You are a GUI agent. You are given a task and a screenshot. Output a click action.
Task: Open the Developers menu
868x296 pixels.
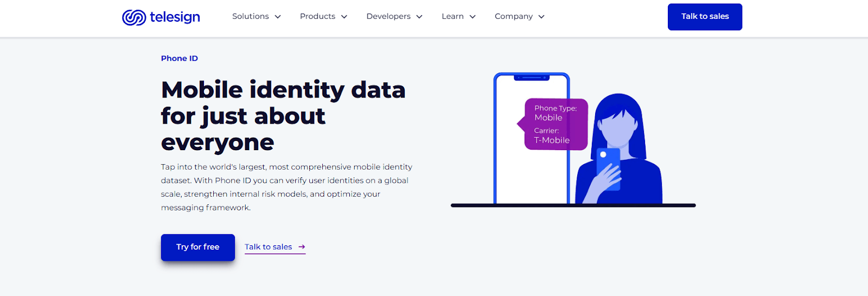388,16
